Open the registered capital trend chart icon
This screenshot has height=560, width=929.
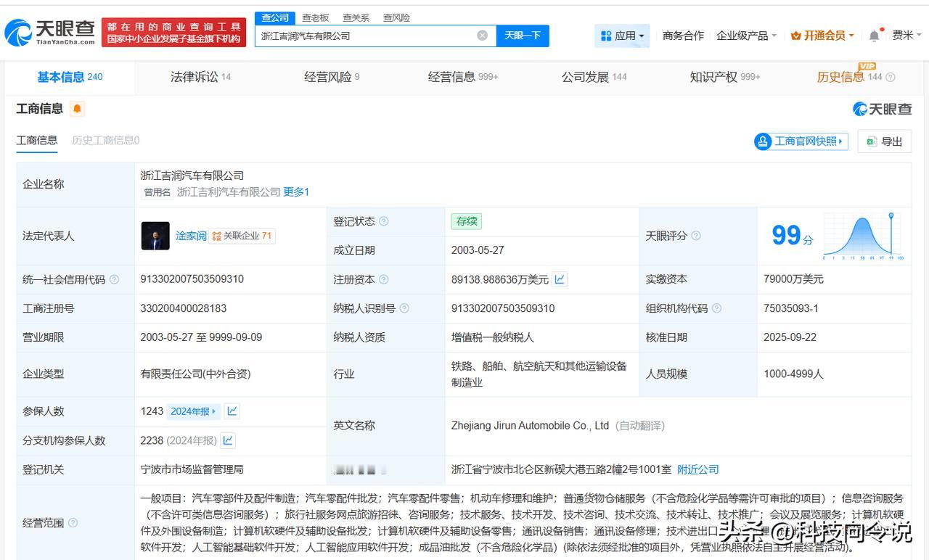click(560, 279)
